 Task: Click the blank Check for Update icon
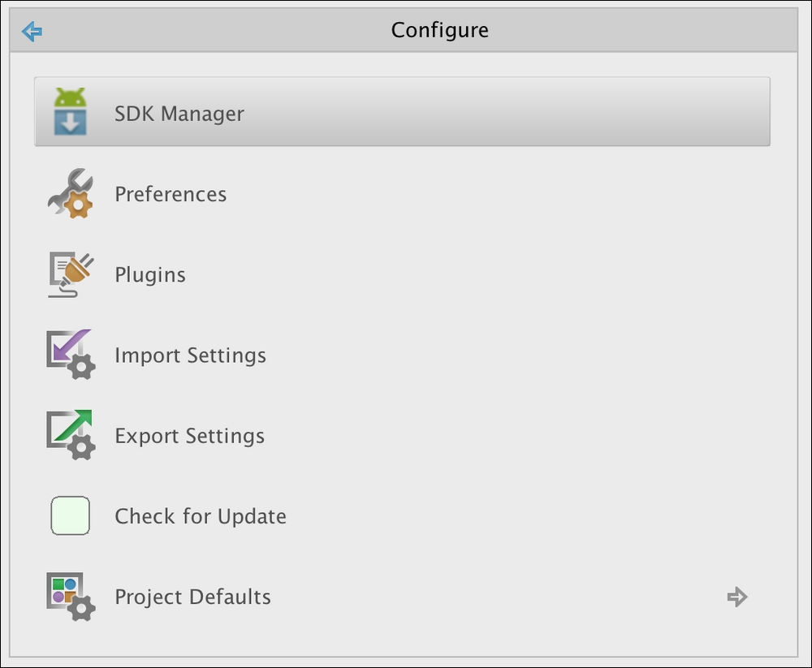pos(70,515)
